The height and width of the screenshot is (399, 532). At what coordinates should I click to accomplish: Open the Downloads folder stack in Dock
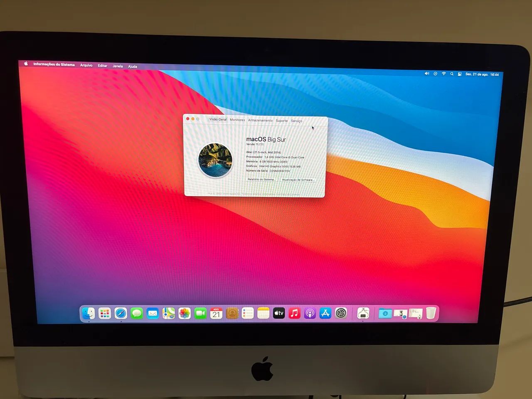tap(385, 313)
